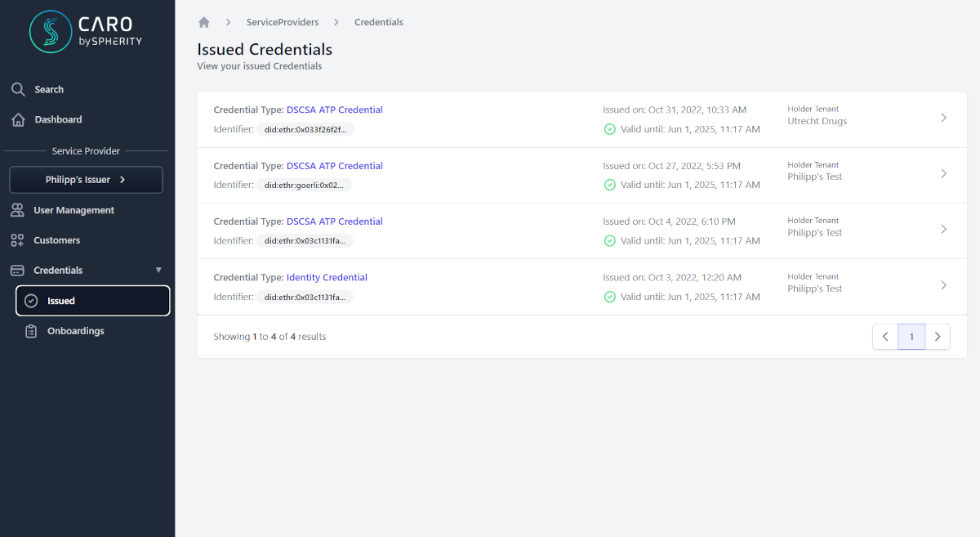Click the Onboardings clipboard icon
Viewport: 980px width, 537px height.
point(31,331)
